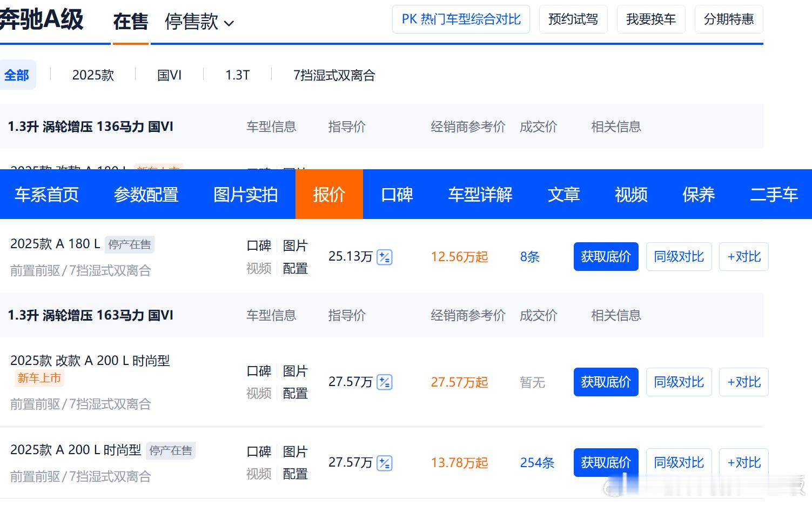Click the 1.3升 涡轮增压 163马力 国VI heading
The image size is (812, 505).
pyautogui.click(x=91, y=315)
